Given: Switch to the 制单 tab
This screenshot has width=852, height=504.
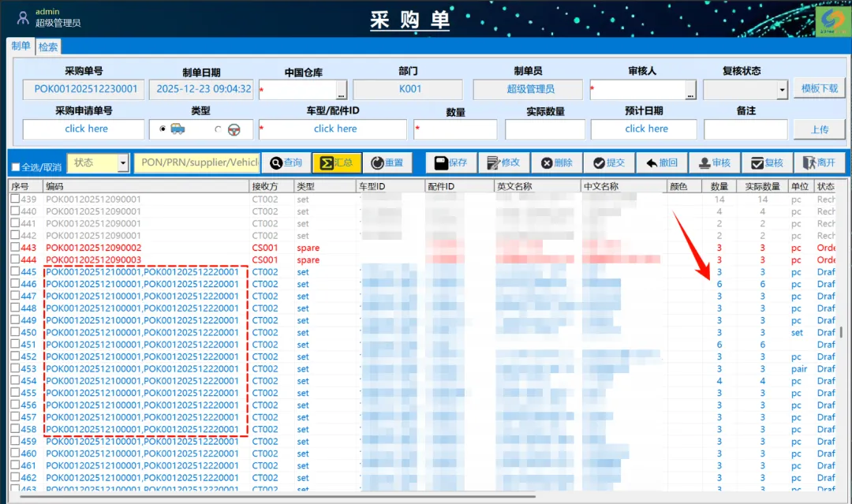Looking at the screenshot, I should click(21, 47).
